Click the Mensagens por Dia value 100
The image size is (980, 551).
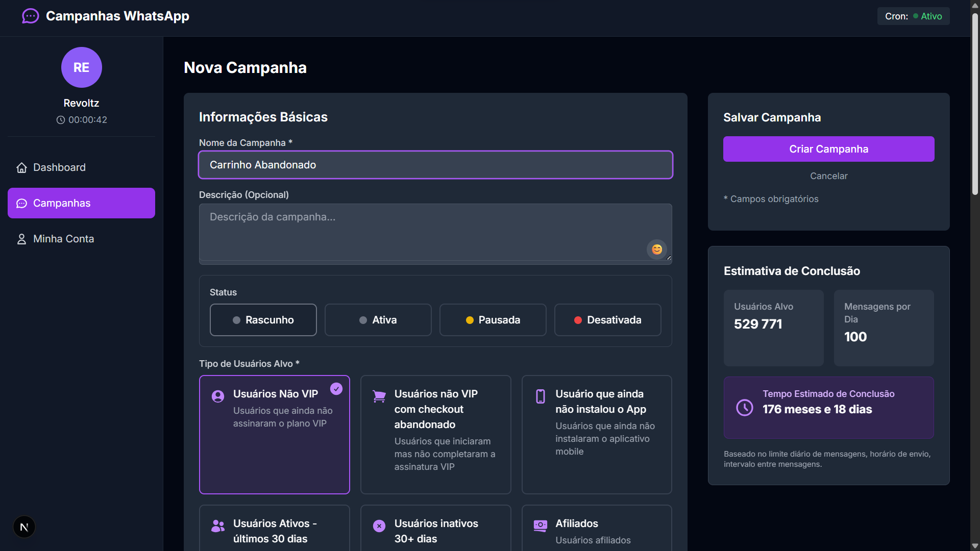[855, 337]
